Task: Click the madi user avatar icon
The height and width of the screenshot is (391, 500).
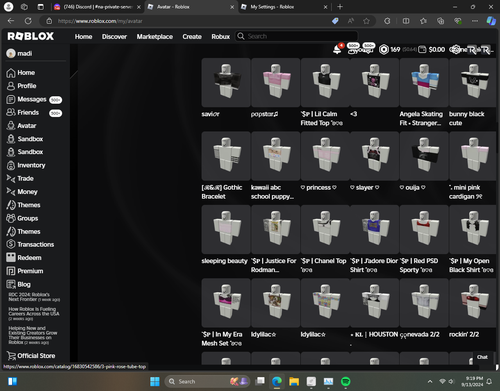Action: click(x=11, y=53)
